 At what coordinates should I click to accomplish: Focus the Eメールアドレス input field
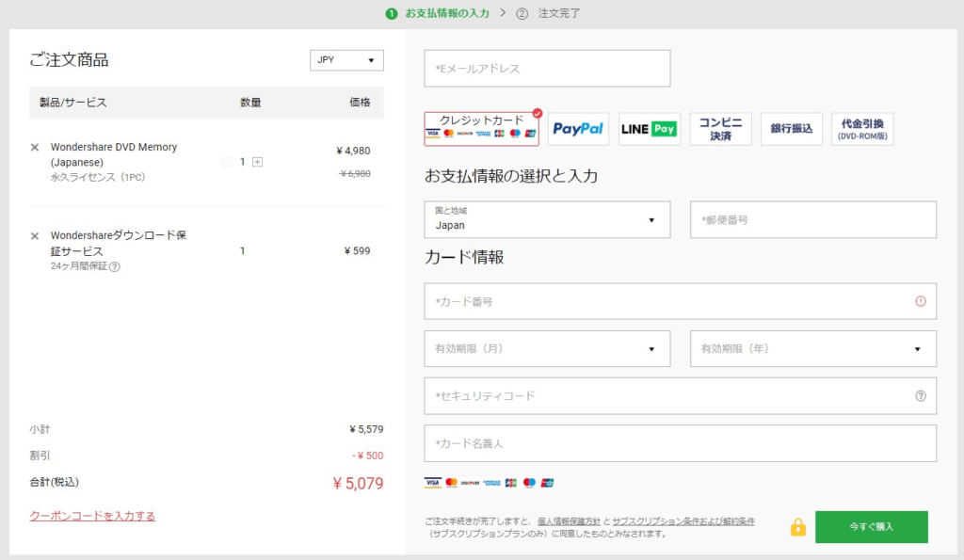click(547, 68)
